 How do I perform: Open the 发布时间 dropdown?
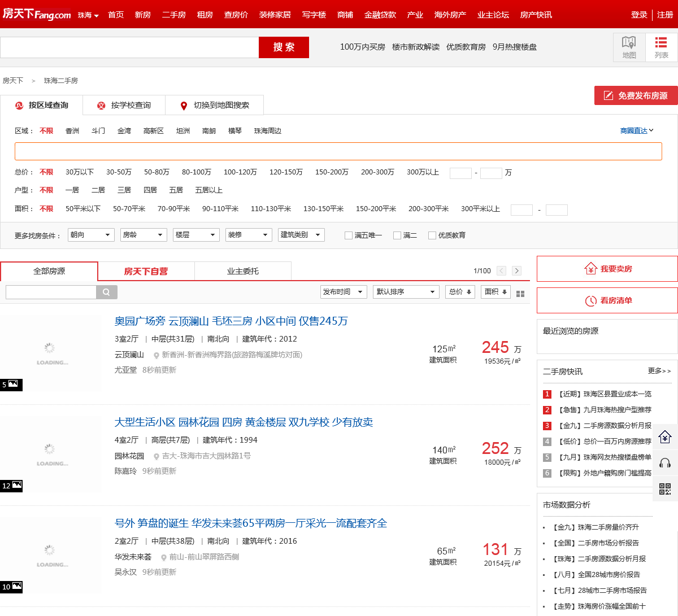click(x=344, y=292)
